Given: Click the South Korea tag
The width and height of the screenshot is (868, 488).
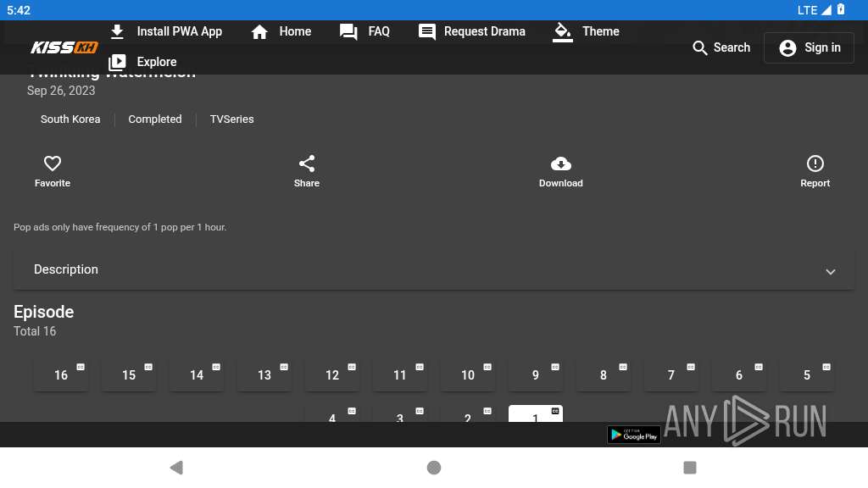Looking at the screenshot, I should (70, 119).
